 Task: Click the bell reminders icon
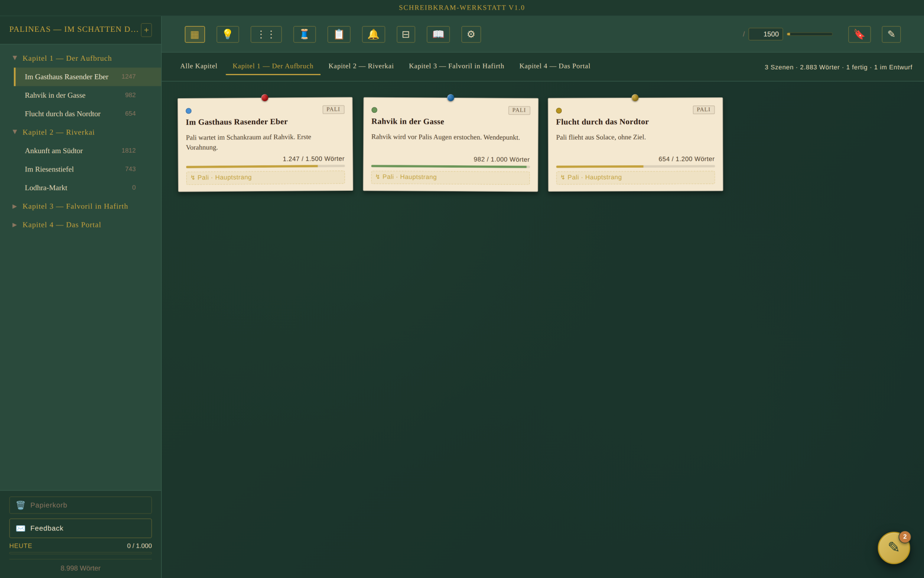tap(373, 34)
